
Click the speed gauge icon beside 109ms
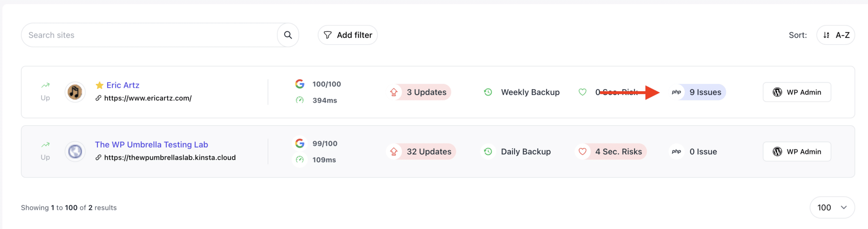[300, 159]
